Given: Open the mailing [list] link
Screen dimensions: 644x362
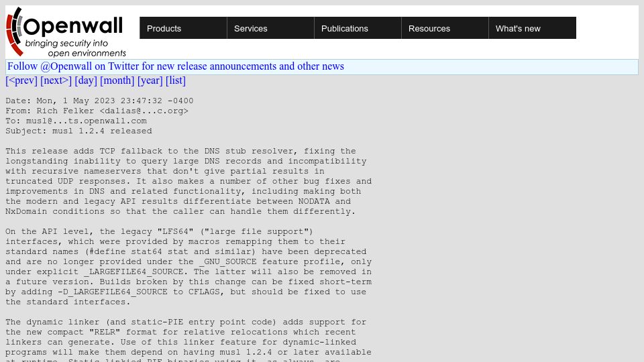Looking at the screenshot, I should click(176, 80).
